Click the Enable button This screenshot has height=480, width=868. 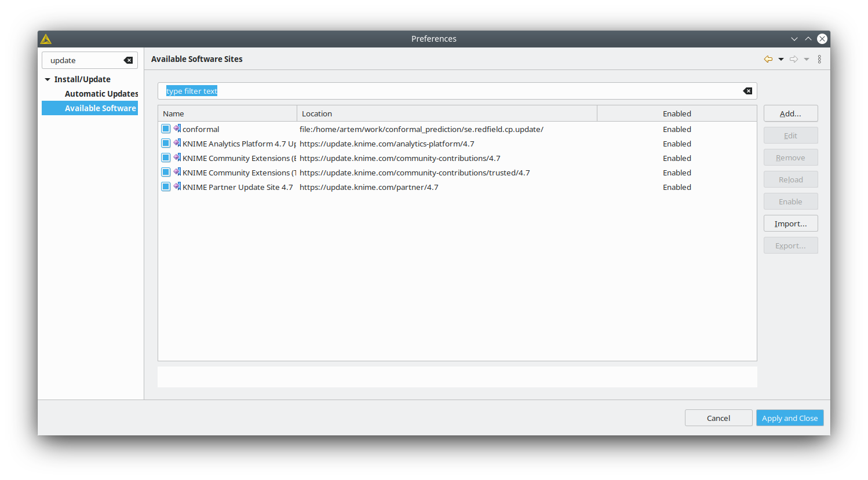790,201
